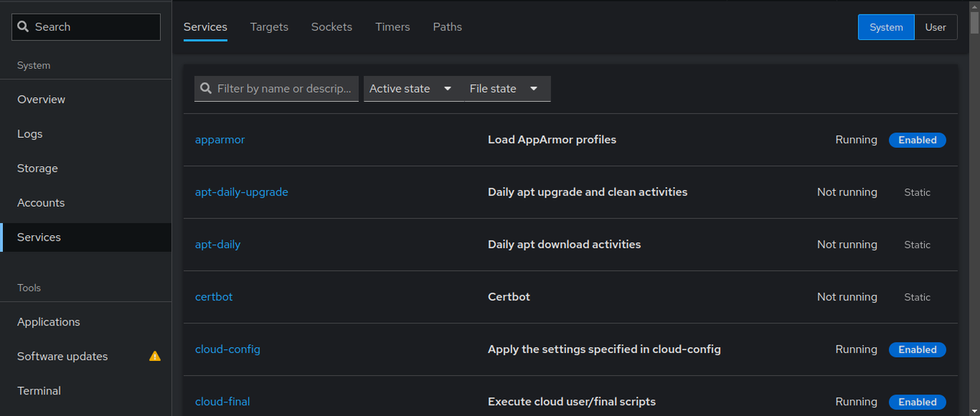This screenshot has height=416, width=980.
Task: Go to Accounts in the sidebar
Action: pyautogui.click(x=86, y=203)
